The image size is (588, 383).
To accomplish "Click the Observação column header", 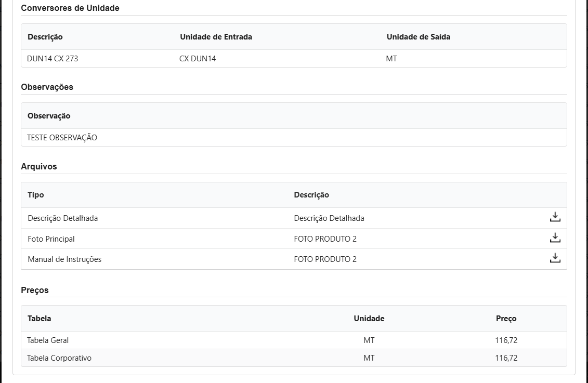I will pyautogui.click(x=49, y=116).
